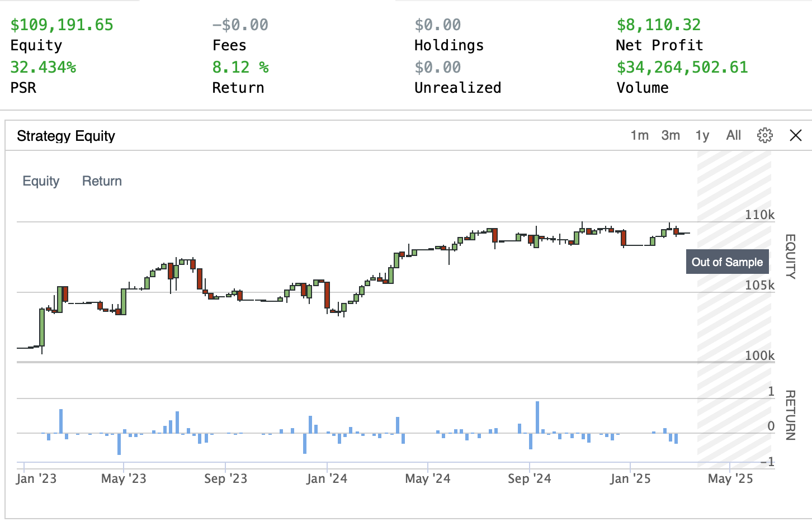812x522 pixels.
Task: Click the 105k equity axis label
Action: (x=759, y=285)
